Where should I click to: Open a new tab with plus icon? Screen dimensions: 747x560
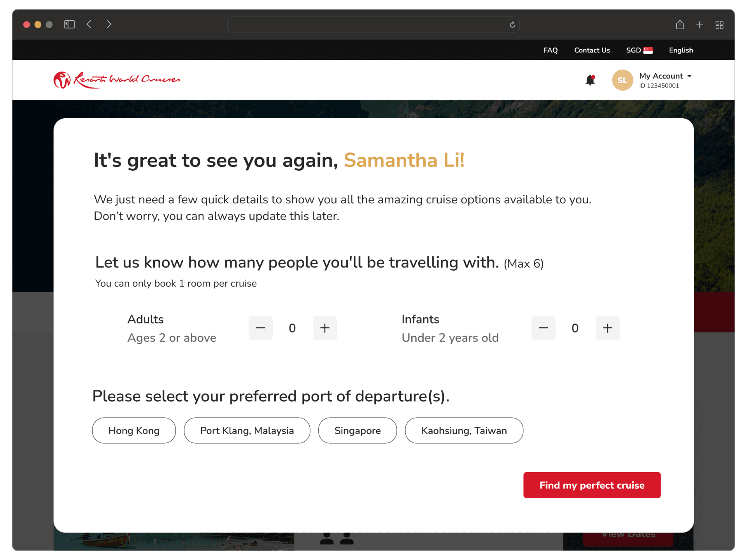click(699, 25)
